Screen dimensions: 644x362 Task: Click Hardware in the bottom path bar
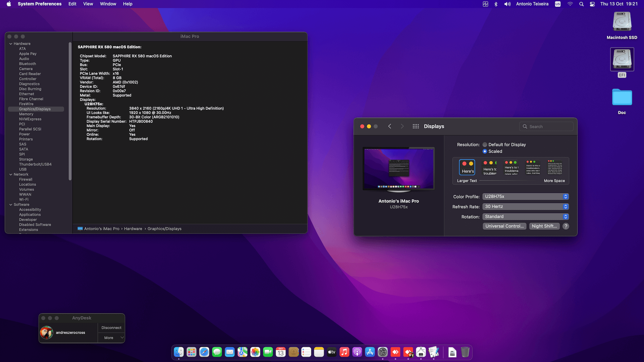pos(133,229)
